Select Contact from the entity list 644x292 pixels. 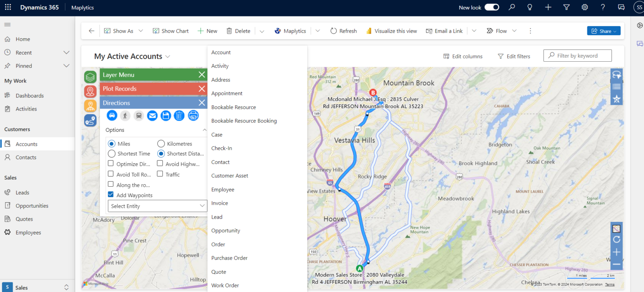221,162
